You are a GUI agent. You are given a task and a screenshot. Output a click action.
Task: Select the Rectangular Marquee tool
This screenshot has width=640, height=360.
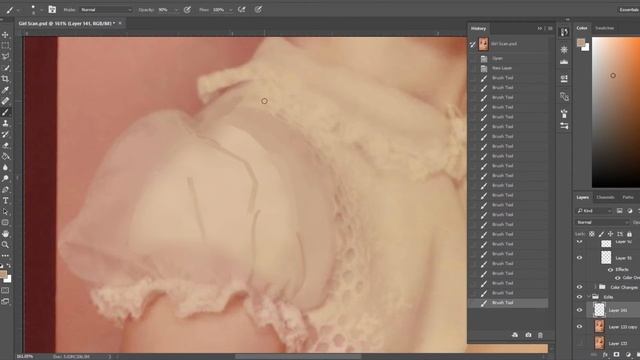(5, 46)
